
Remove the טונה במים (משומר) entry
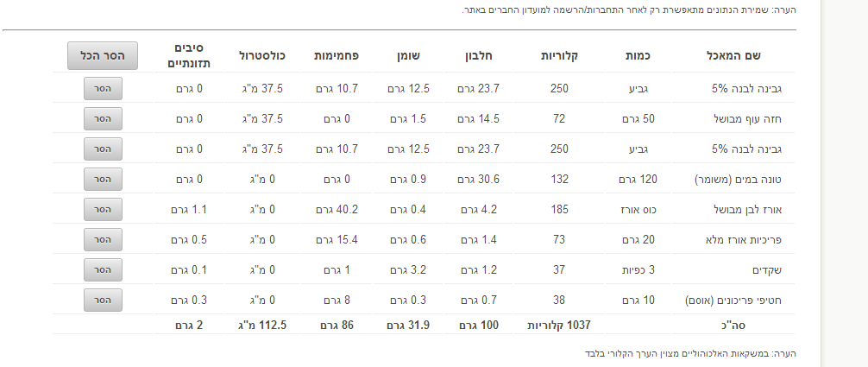(103, 179)
